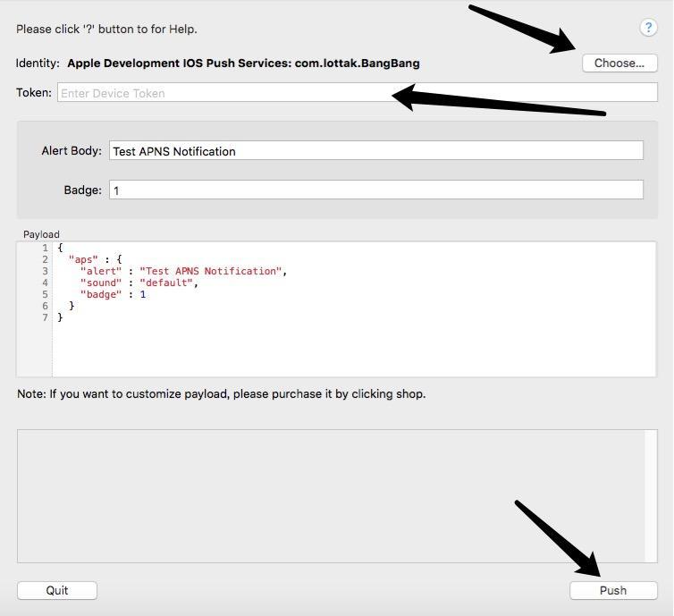Click line number 1 in payload gutter

45,248
